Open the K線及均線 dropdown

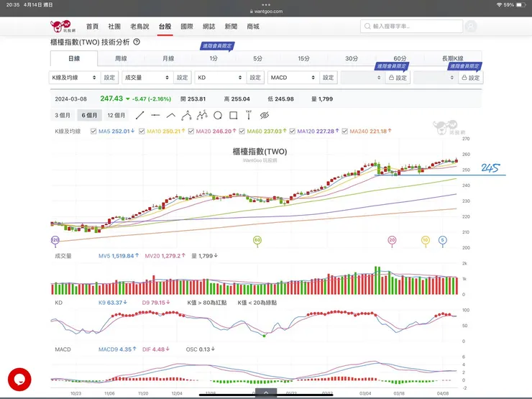point(75,78)
